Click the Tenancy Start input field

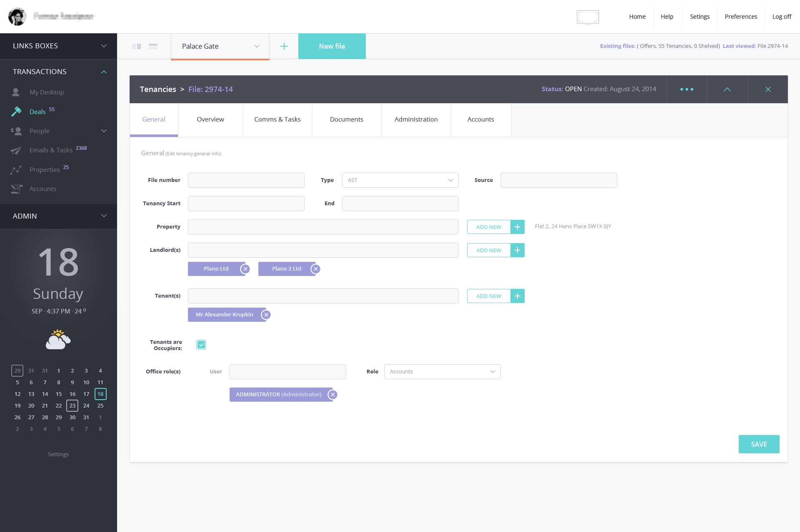click(247, 203)
